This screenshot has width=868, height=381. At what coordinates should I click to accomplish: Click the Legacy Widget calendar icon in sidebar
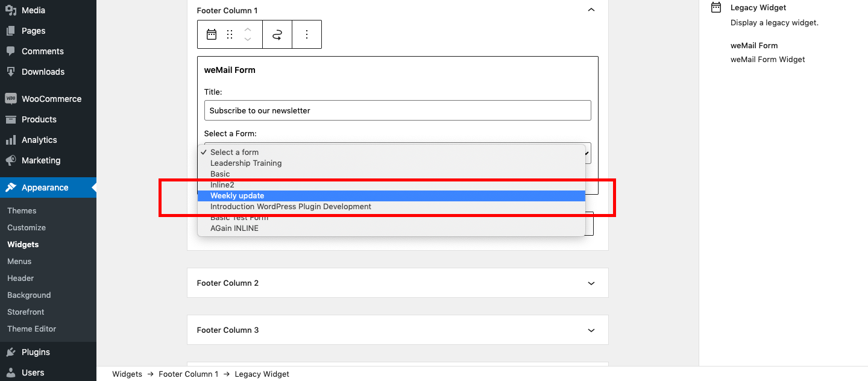point(715,7)
